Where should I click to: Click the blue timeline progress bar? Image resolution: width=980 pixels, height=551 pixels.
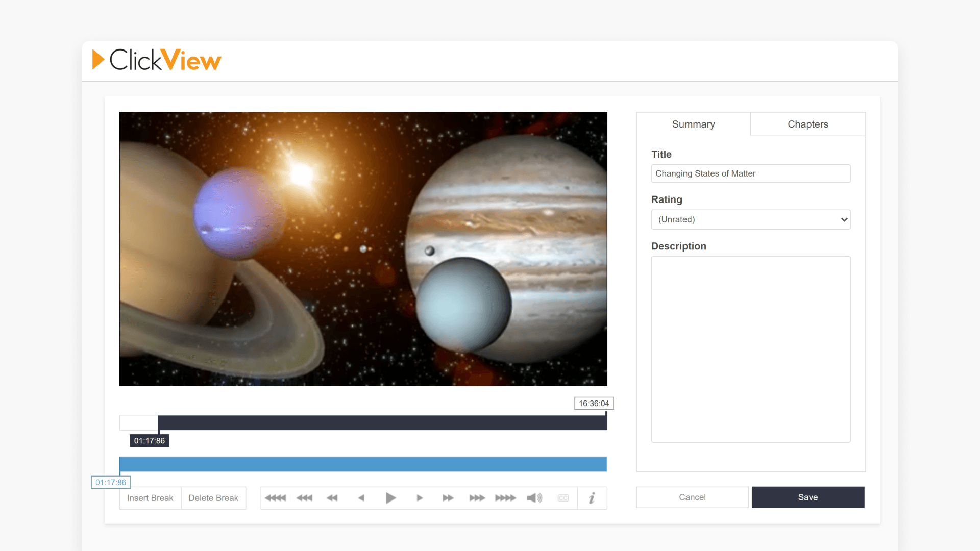click(x=363, y=464)
